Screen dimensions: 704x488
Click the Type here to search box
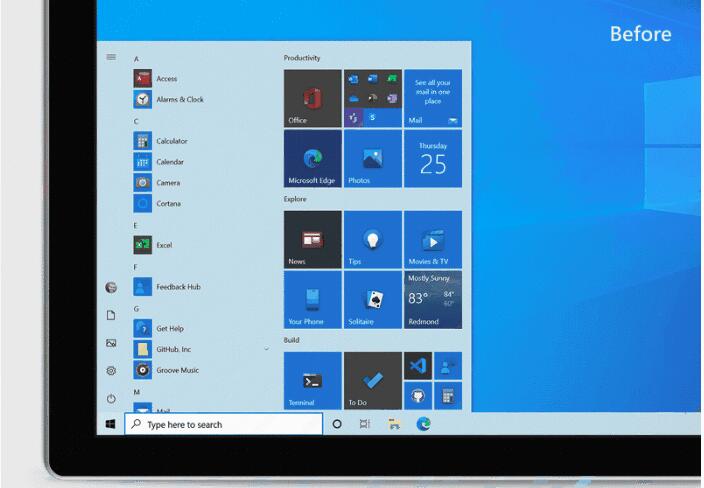[x=224, y=424]
